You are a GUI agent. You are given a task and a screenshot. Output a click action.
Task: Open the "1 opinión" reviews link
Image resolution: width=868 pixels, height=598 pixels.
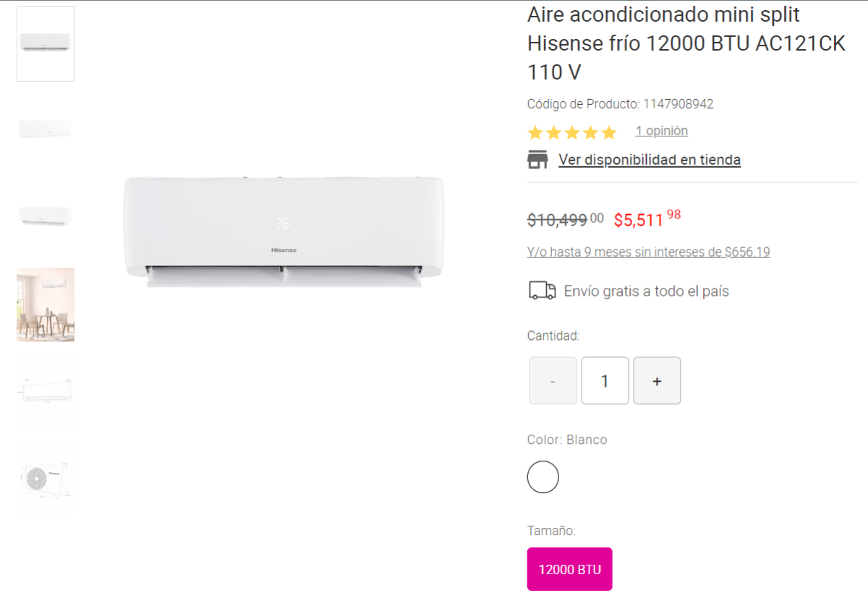click(x=662, y=131)
